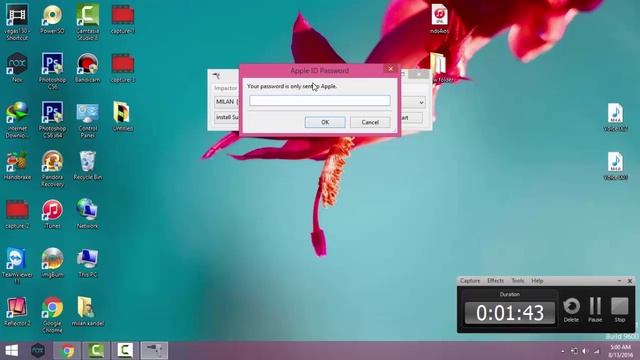Open the capture-2 video file
Screen dimensions: 640x360
[17, 214]
